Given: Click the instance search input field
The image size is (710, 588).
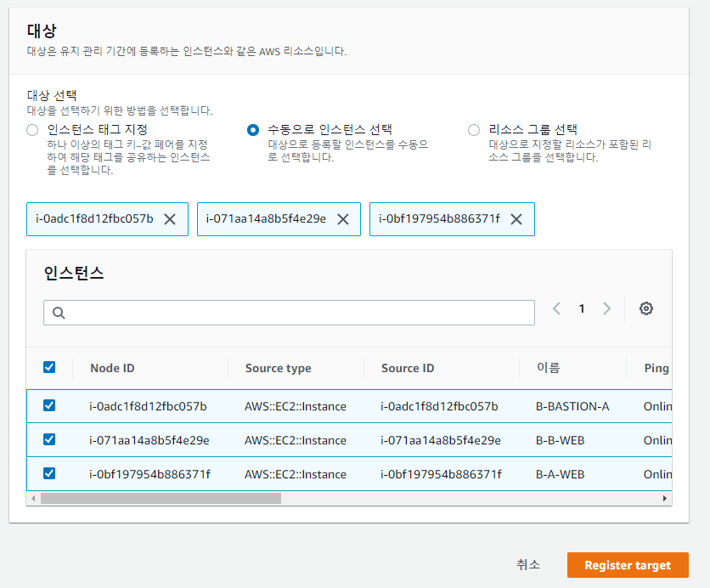Looking at the screenshot, I should click(289, 313).
